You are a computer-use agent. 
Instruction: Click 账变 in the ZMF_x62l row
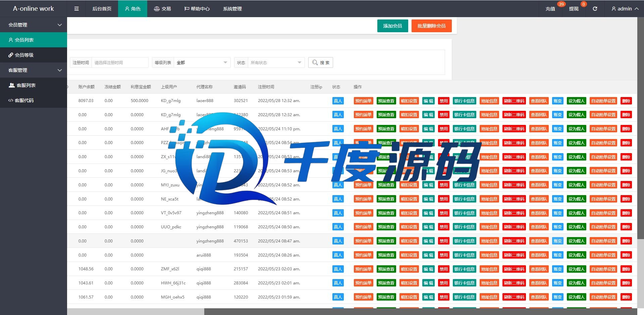pos(558,269)
